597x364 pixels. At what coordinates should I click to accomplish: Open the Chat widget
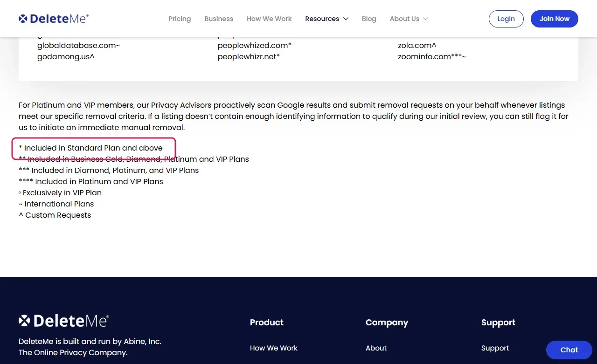569,350
